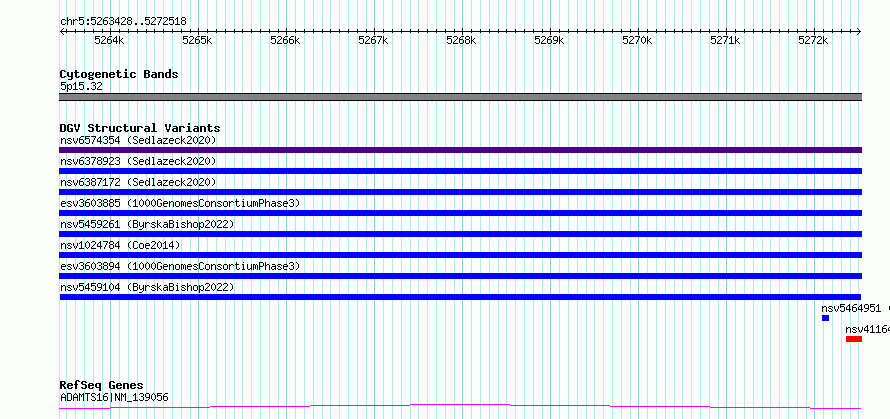Open nsv5459261 (ByrskaBishop2022) variant label
This screenshot has width=890, height=419.
[147, 224]
